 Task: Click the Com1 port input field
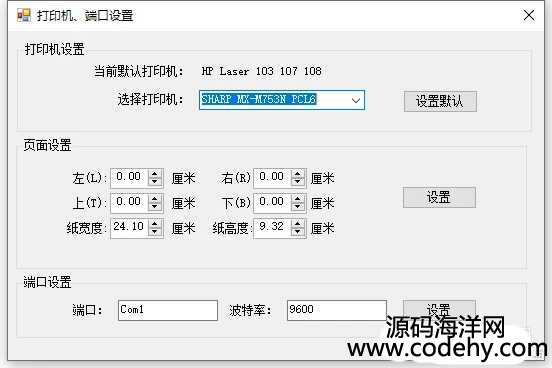point(168,310)
